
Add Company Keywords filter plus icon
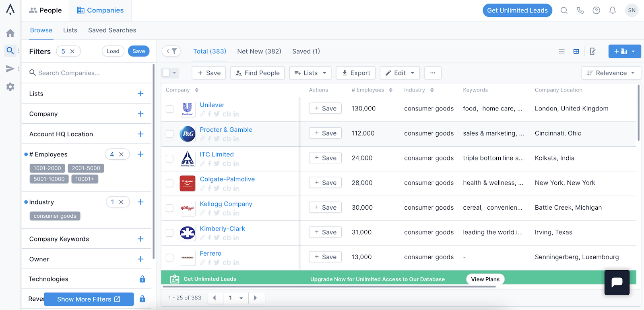tap(140, 239)
